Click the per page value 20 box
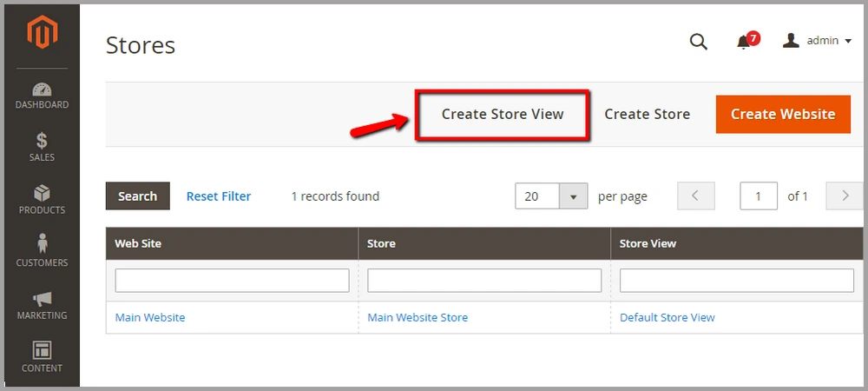 tap(537, 196)
